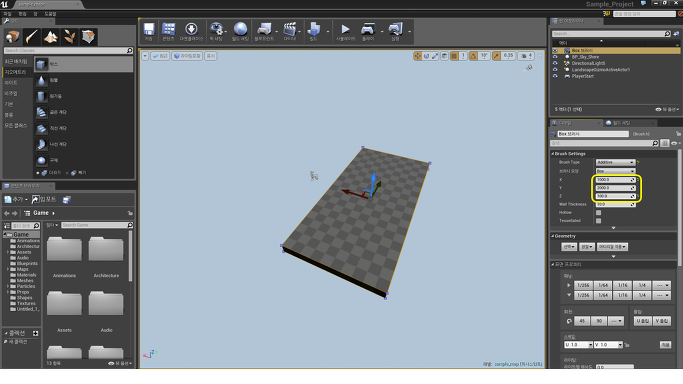This screenshot has width=683, height=384.
Task: Toggle visibility of PlayerStart actor
Action: [x=555, y=76]
